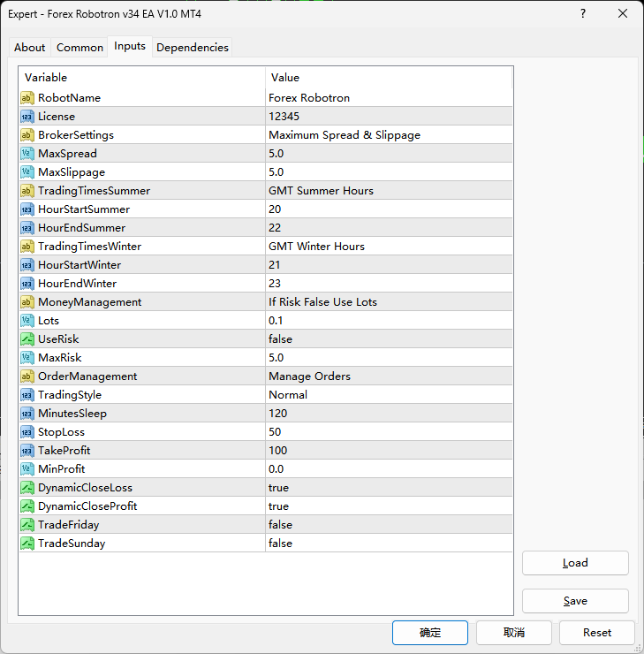The width and height of the screenshot is (644, 654).
Task: Select the Lots value 0.1
Action: [x=389, y=321]
